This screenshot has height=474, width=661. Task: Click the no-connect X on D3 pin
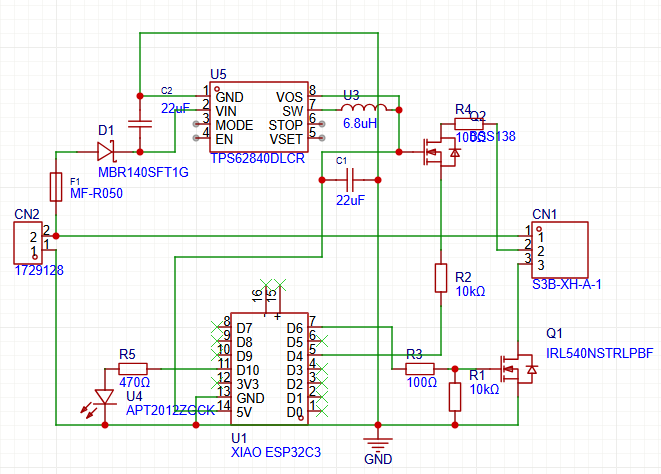(322, 369)
